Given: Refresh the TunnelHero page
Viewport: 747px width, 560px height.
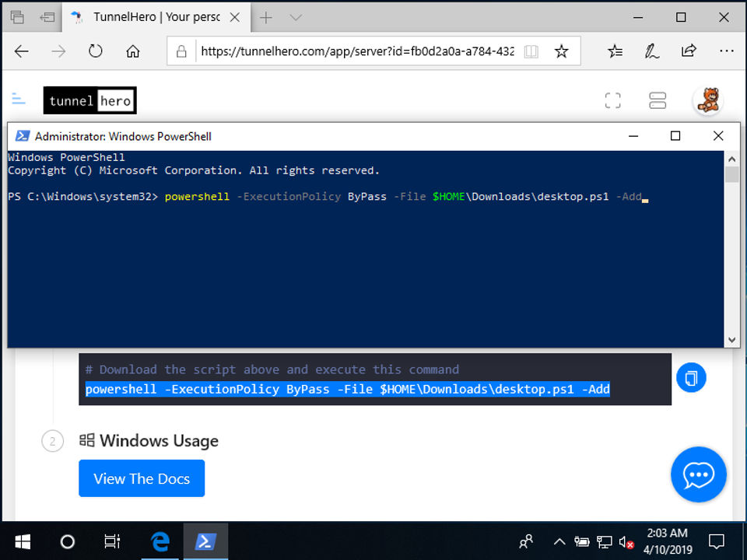Looking at the screenshot, I should tap(95, 51).
